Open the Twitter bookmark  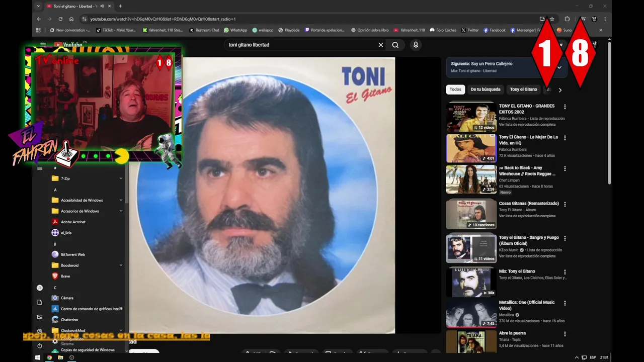(470, 30)
